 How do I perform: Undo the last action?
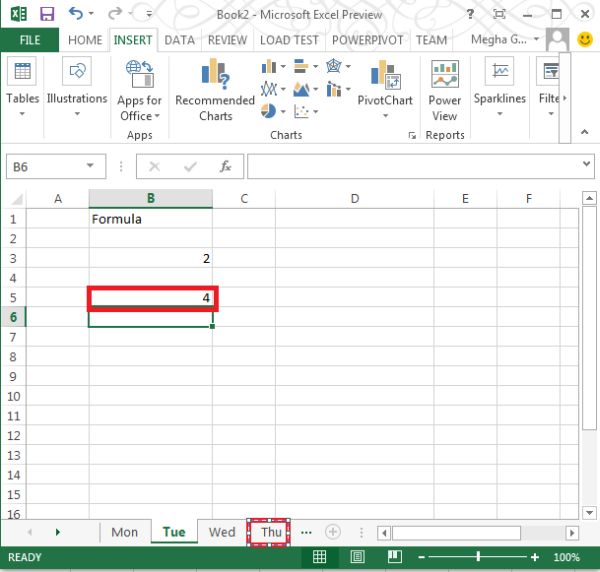76,13
